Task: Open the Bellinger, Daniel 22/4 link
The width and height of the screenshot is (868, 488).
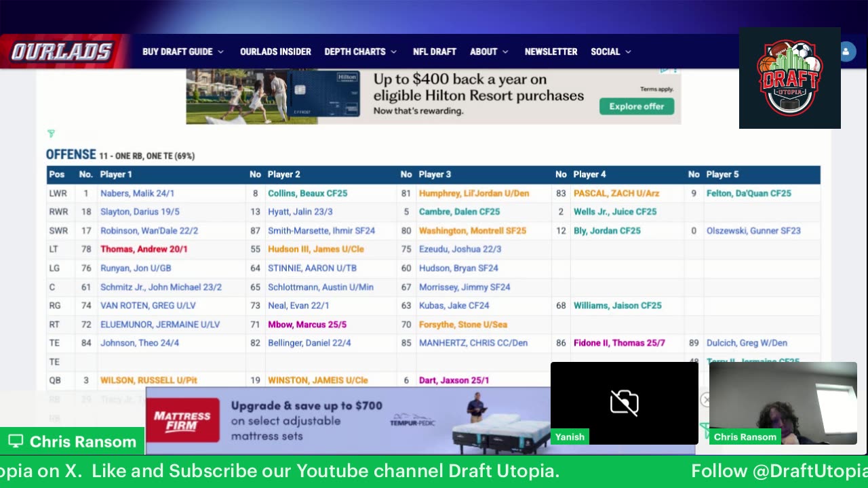Action: coord(309,343)
